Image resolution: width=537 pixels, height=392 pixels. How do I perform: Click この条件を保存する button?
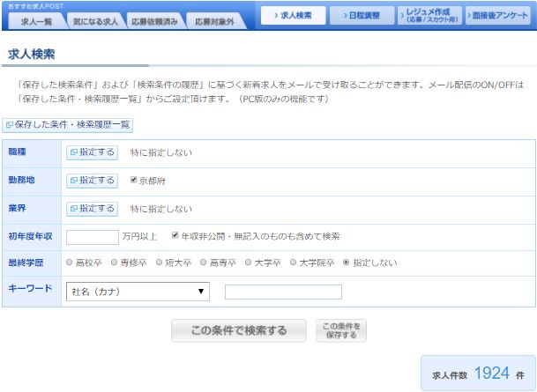[x=340, y=330]
